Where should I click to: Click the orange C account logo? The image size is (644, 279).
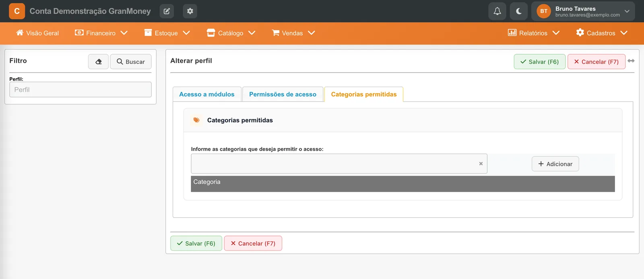pyautogui.click(x=17, y=11)
